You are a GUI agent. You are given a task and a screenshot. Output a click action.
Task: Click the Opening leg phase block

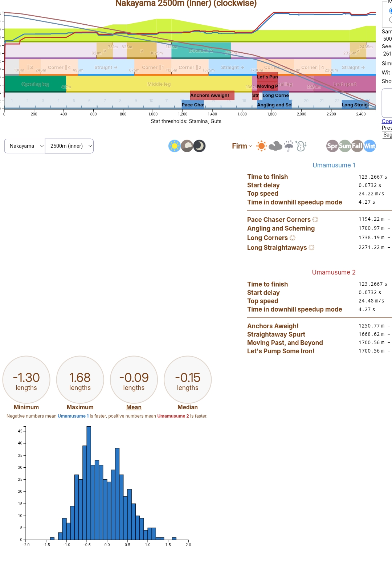coord(35,84)
